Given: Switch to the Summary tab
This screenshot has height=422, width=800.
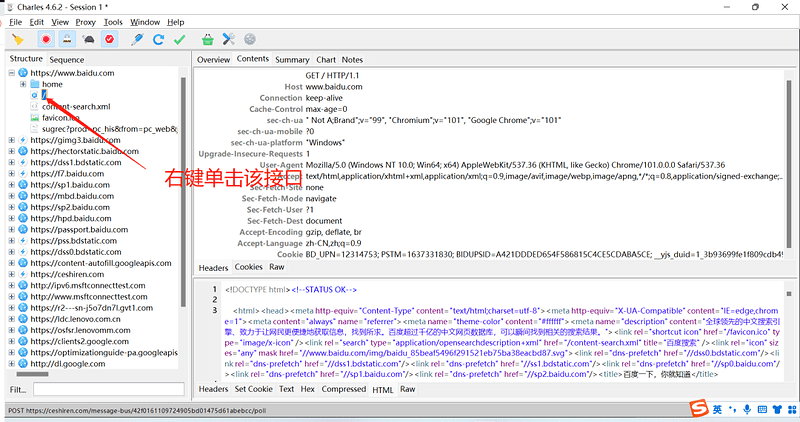Looking at the screenshot, I should coord(292,60).
